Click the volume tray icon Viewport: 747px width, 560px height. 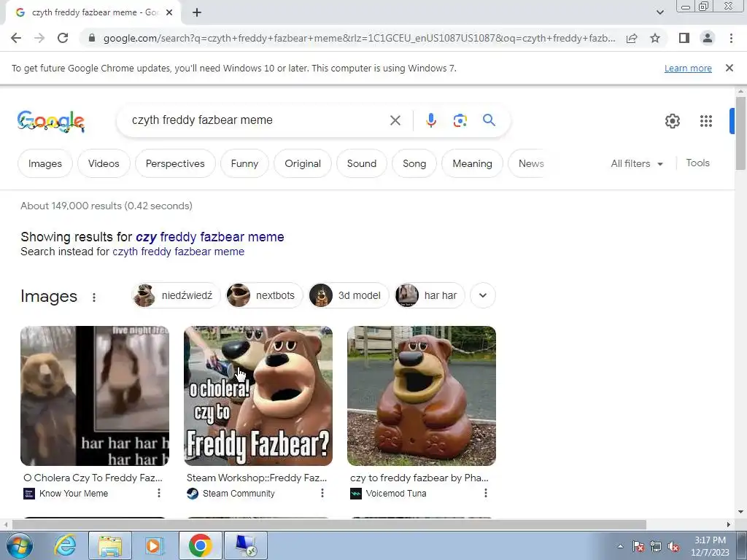(x=673, y=547)
